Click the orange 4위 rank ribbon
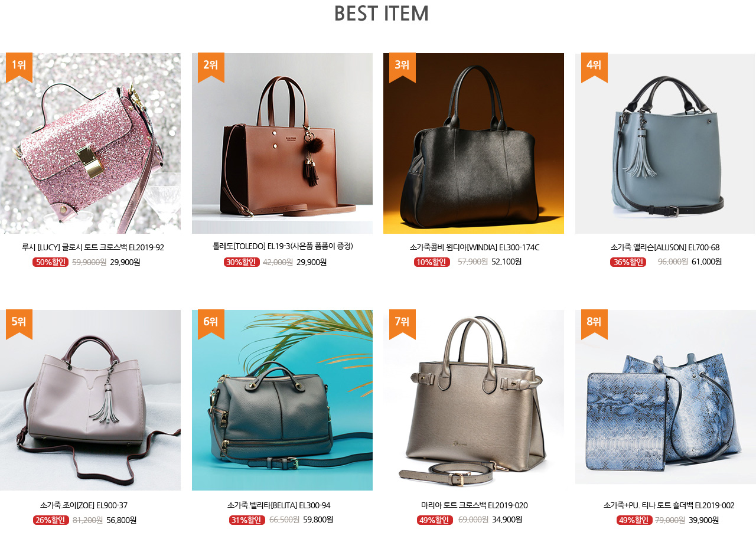The image size is (756, 549). pos(594,67)
